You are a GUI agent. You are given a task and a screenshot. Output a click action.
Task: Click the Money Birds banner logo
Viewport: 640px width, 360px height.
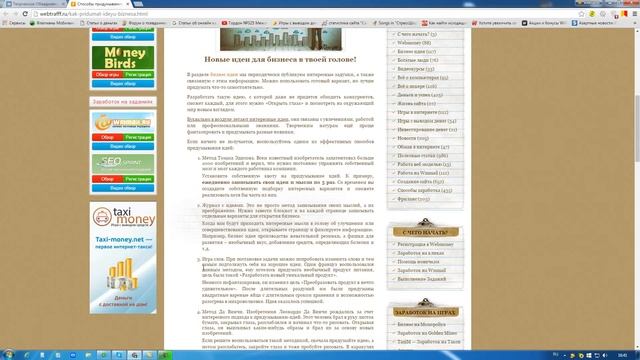(123, 58)
